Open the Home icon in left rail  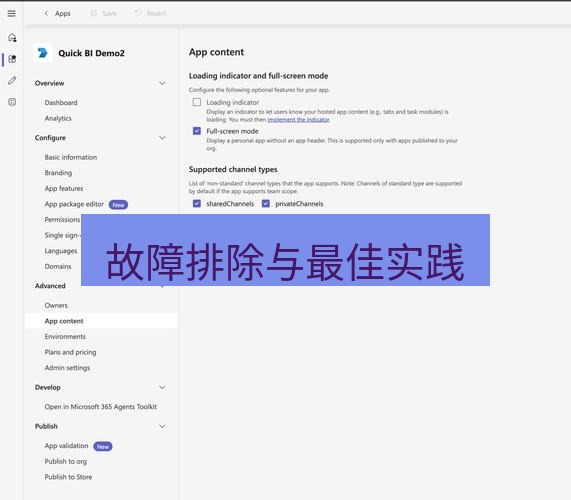(x=12, y=38)
